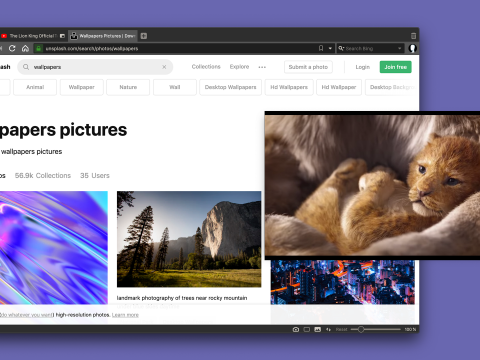This screenshot has width=480, height=360.
Task: Click the Login link
Action: point(363,67)
